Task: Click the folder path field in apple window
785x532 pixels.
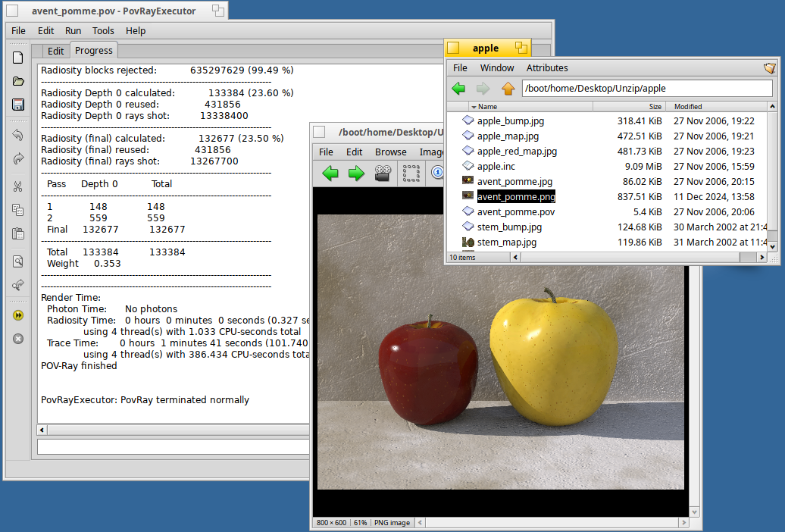Action: 647,89
